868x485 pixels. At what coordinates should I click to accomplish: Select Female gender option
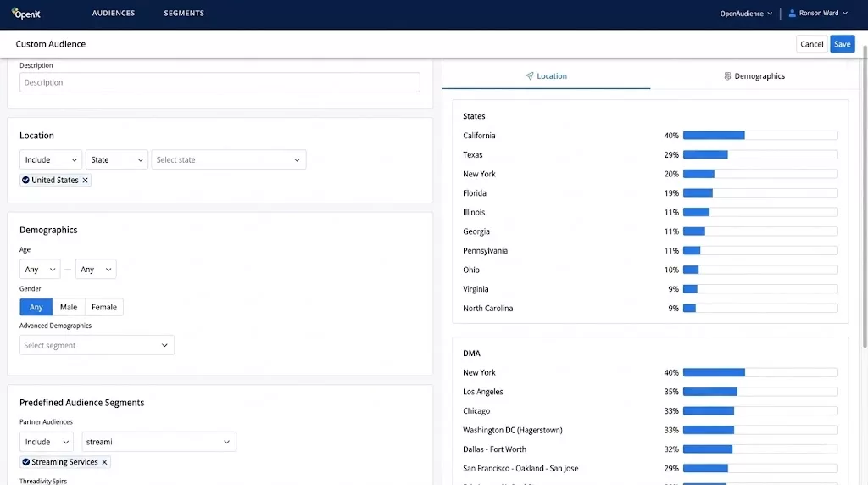pyautogui.click(x=104, y=307)
